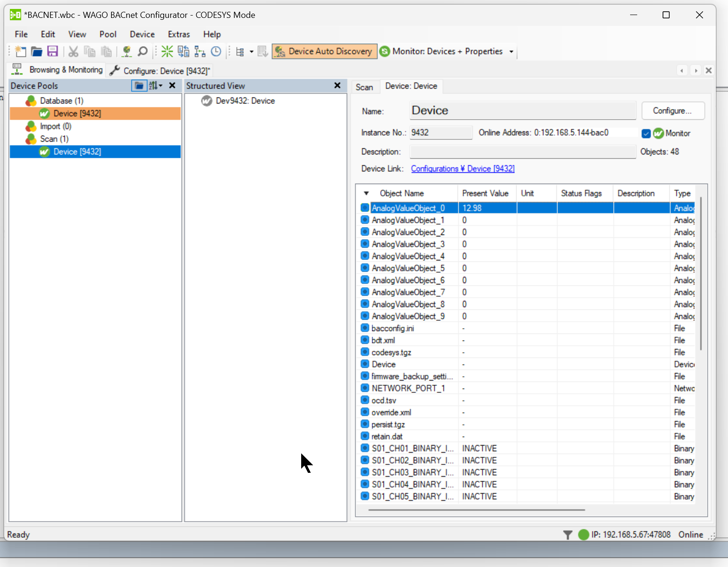Toggle folder view in Device Pools header
728x567 pixels.
click(139, 86)
